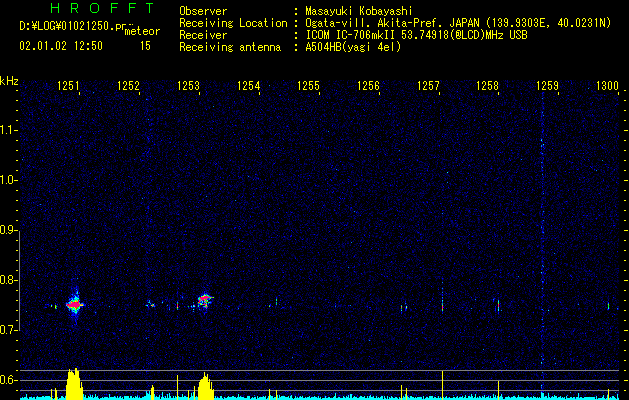
Task: Click the meteor count value 15
Action: [x=145, y=46]
